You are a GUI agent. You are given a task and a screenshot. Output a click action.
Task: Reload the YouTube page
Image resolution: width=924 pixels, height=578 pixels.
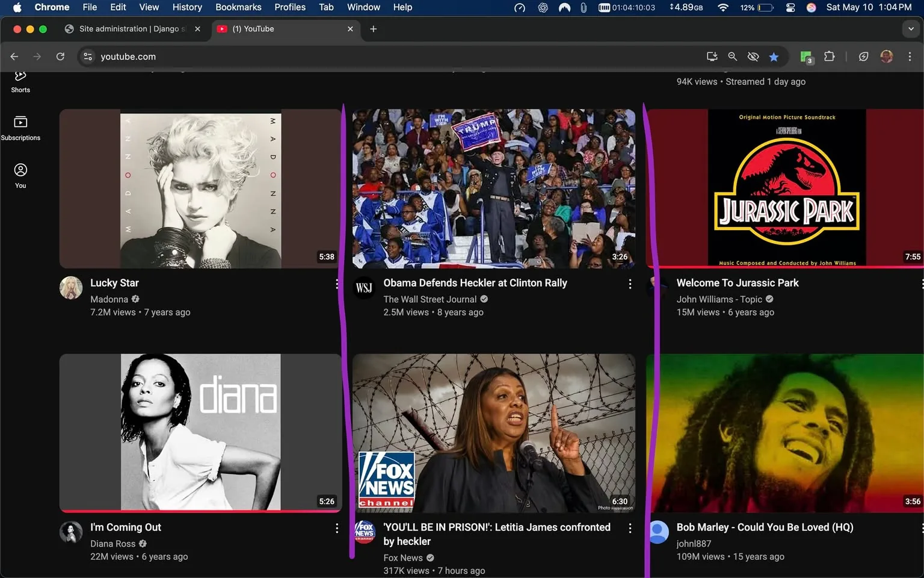click(x=60, y=56)
